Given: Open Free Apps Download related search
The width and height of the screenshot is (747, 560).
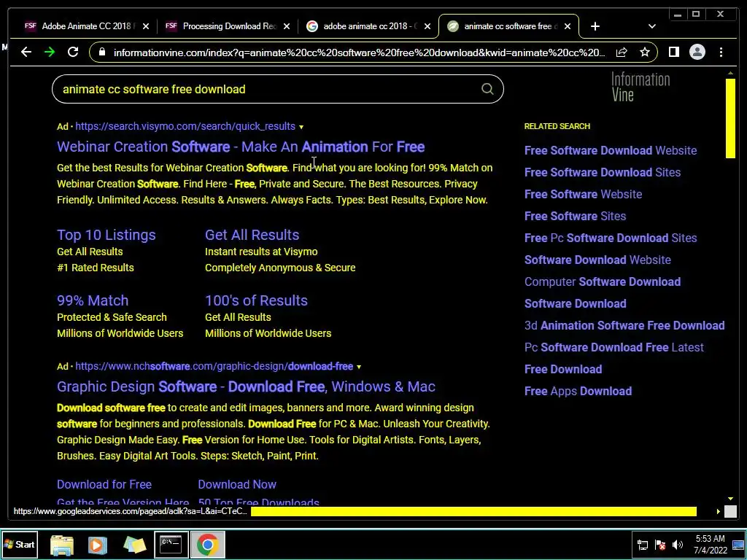Looking at the screenshot, I should (578, 392).
